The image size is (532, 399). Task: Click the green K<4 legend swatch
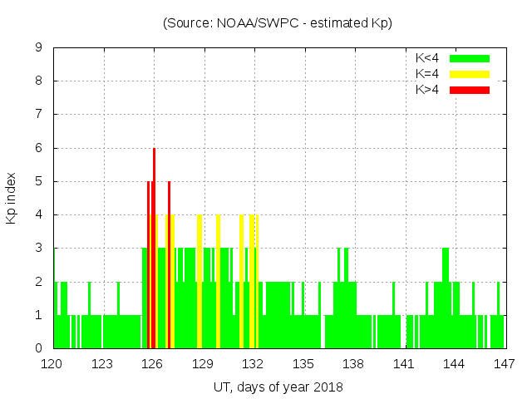(470, 58)
